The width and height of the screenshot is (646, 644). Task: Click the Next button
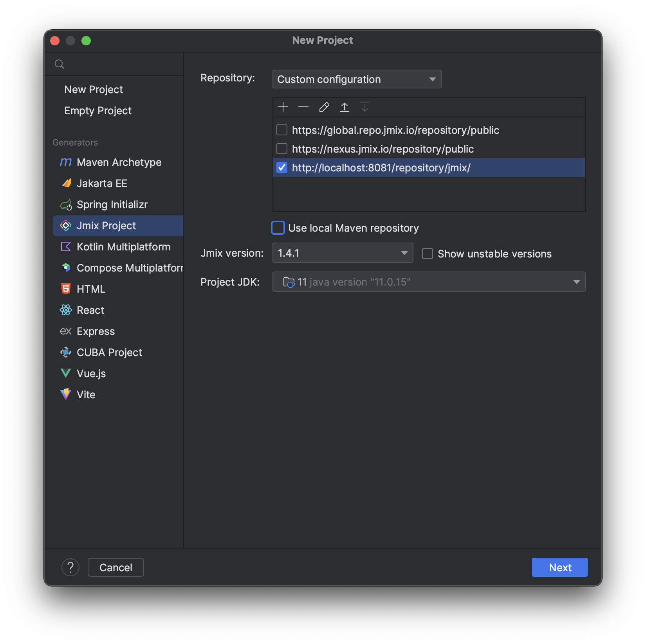559,567
